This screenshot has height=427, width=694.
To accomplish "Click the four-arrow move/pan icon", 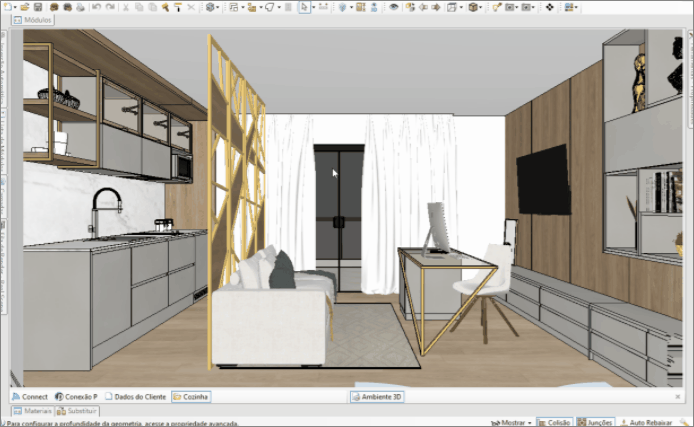I will click(x=549, y=7).
